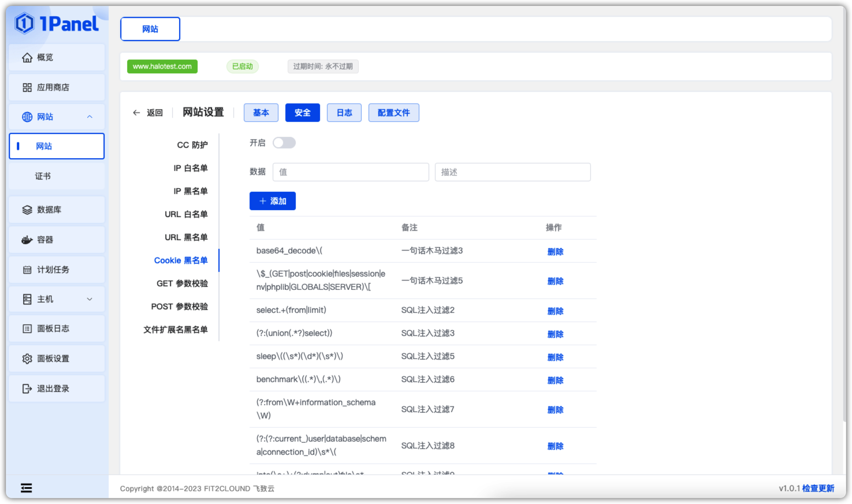
Task: Select IP 黑名单 in security menu
Action: click(x=190, y=191)
